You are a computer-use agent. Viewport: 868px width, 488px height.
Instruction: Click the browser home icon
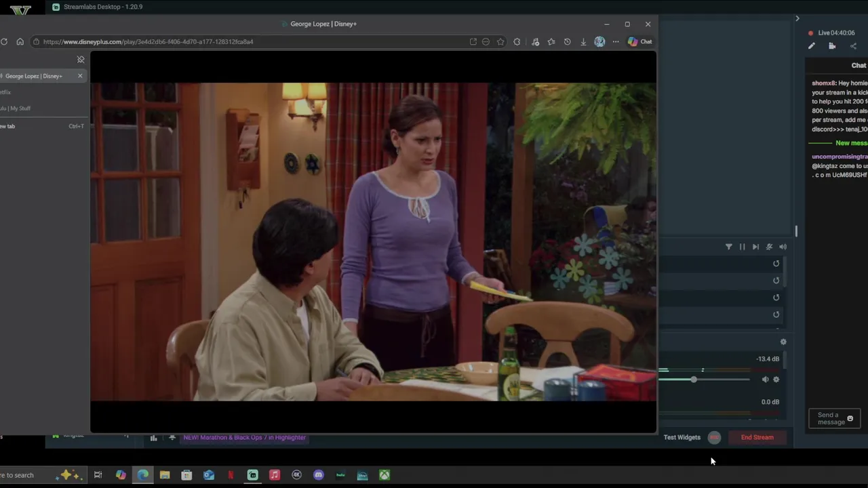pyautogui.click(x=20, y=41)
